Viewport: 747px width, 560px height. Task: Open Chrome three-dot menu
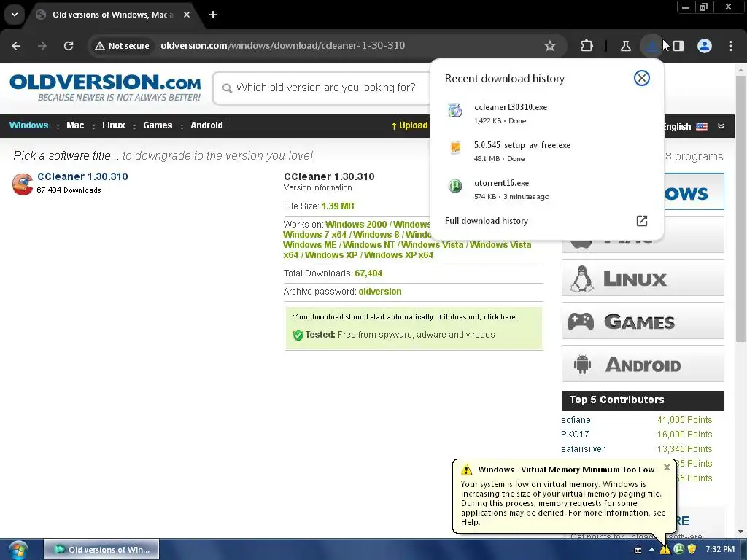(x=731, y=46)
